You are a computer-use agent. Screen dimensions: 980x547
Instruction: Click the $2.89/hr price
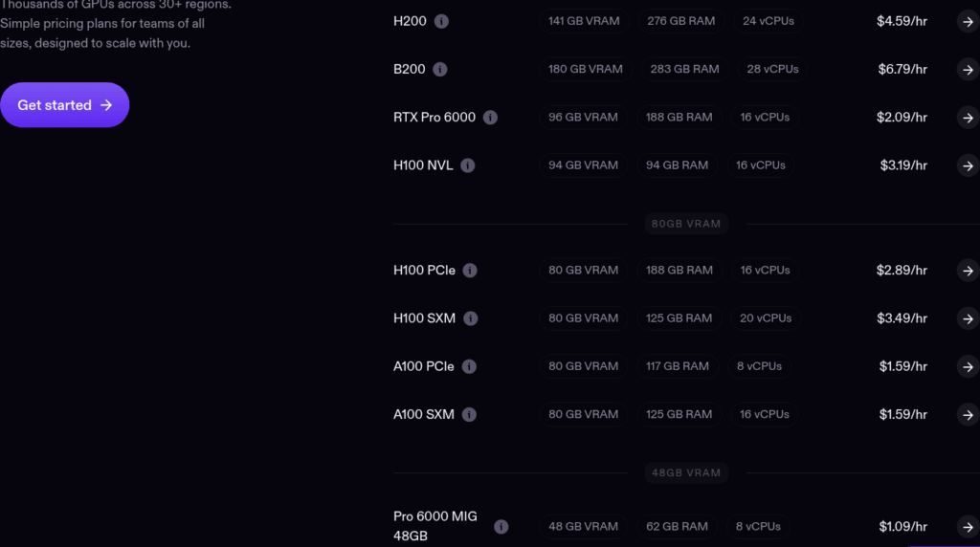(902, 271)
